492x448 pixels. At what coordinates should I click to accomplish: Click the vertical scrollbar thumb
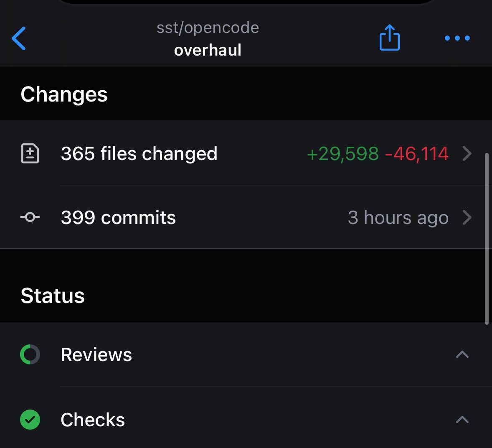tap(487, 239)
